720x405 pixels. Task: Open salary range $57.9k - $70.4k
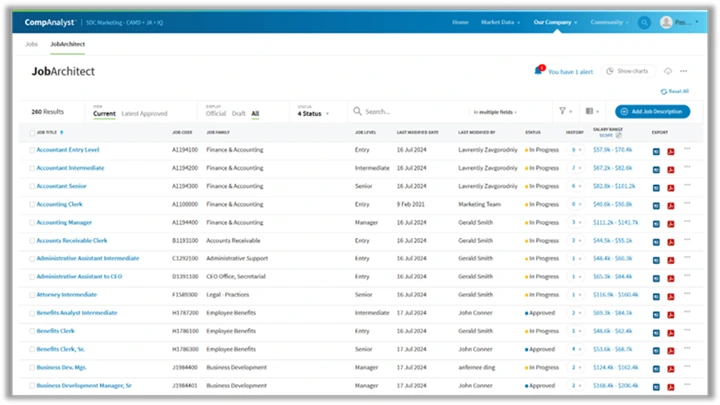613,150
